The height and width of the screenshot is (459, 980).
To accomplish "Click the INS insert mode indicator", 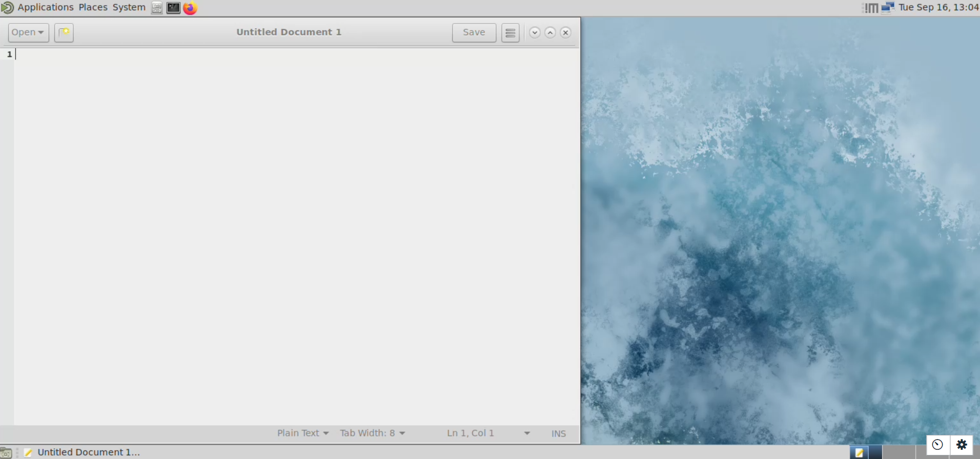I will (x=559, y=434).
